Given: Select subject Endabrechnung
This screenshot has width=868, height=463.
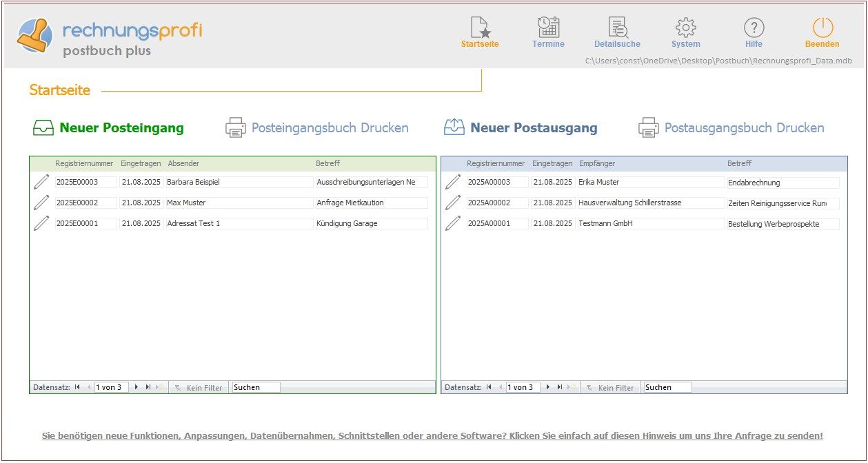Looking at the screenshot, I should click(783, 183).
